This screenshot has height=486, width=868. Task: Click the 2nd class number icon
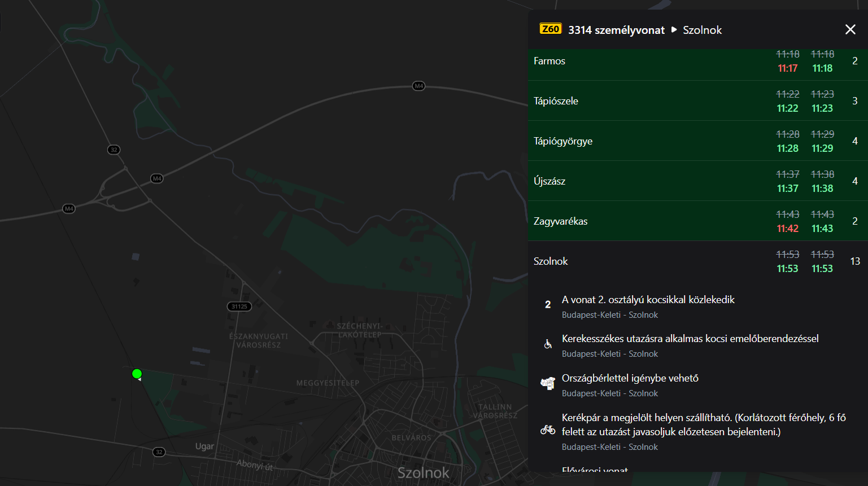[547, 305]
